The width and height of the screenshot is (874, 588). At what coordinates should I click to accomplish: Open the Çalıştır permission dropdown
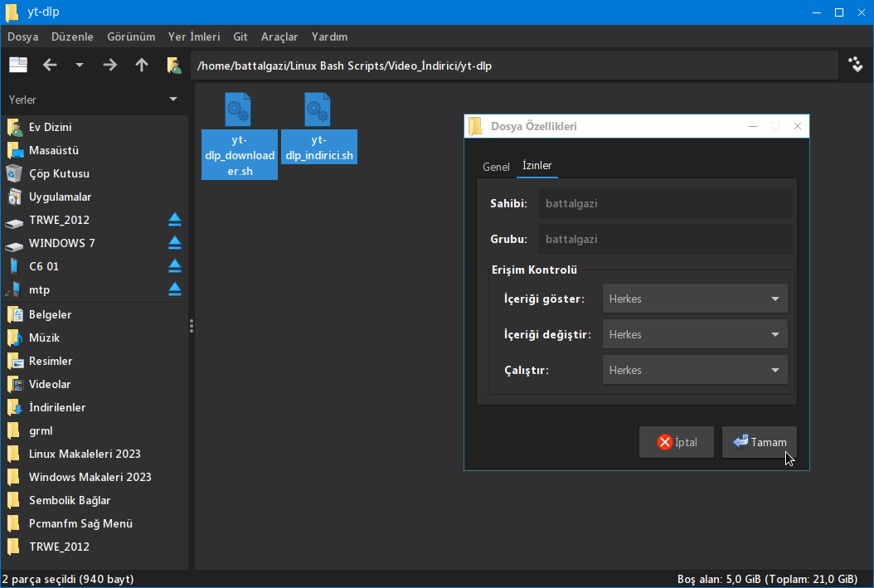pos(695,370)
